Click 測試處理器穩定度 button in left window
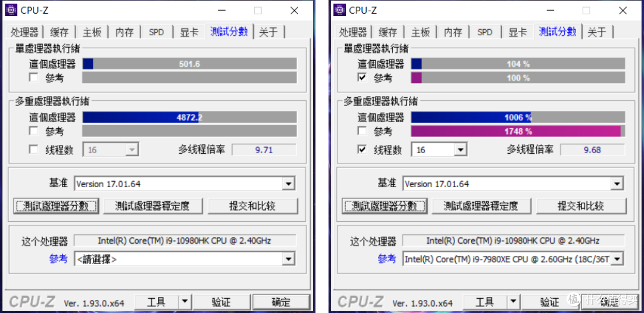Image resolution: width=644 pixels, height=313 pixels. (x=153, y=206)
